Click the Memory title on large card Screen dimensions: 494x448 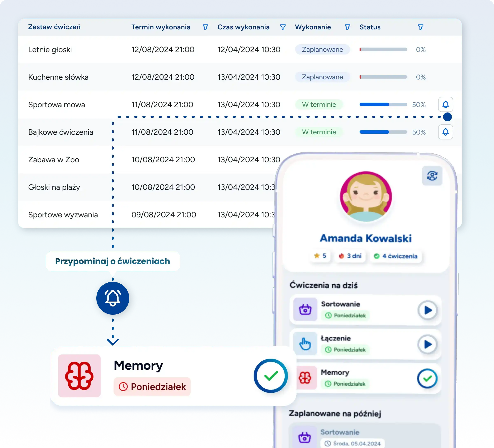coord(138,365)
